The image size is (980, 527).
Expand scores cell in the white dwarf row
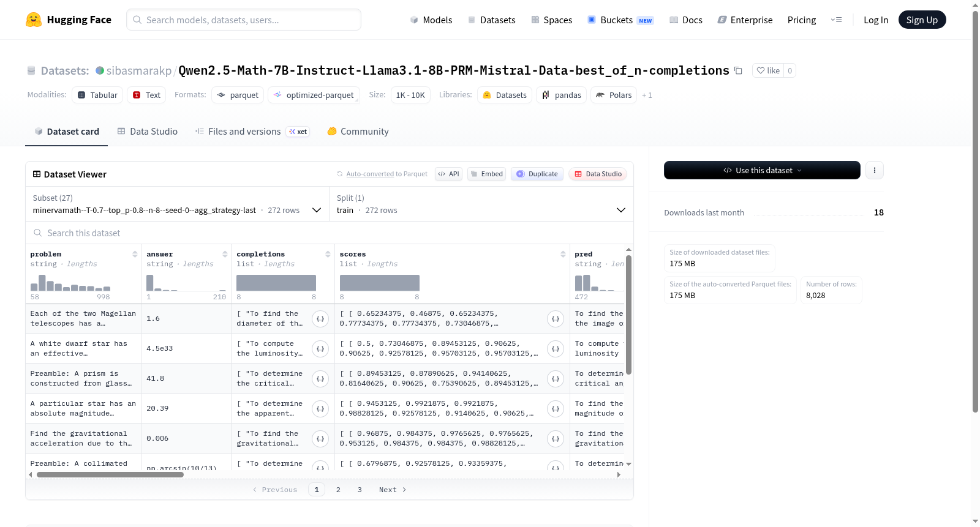point(556,349)
